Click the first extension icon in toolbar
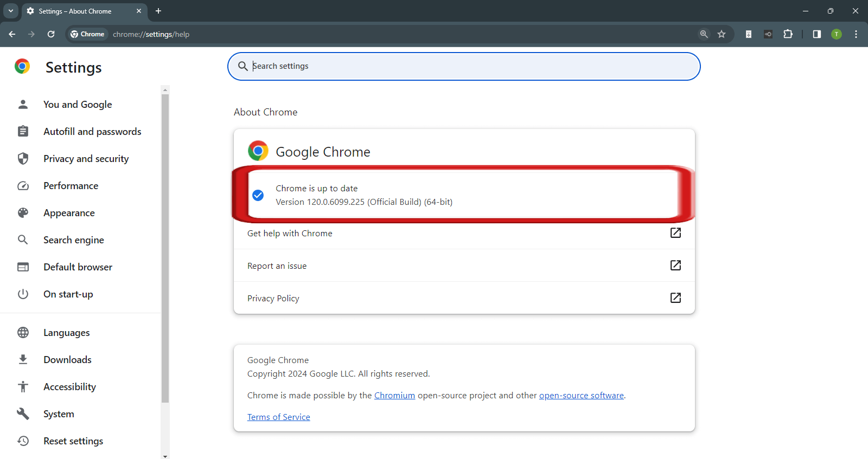Image resolution: width=868 pixels, height=459 pixels. (x=749, y=34)
